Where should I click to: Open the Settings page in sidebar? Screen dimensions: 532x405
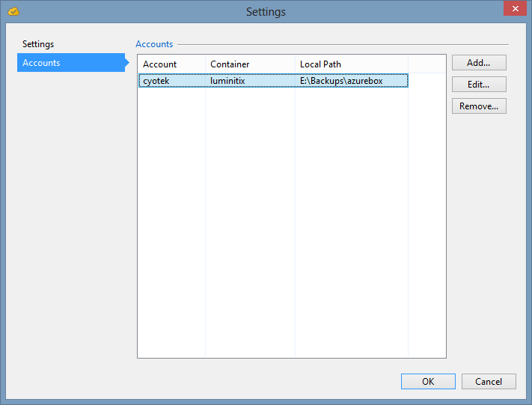(x=38, y=44)
